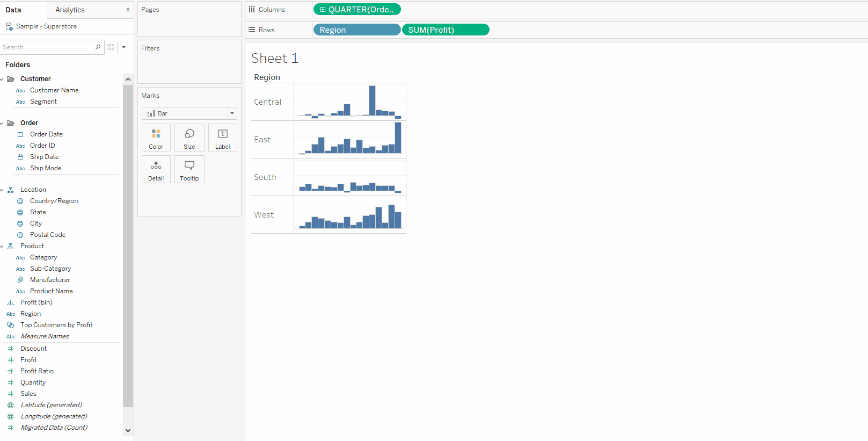Expand the QUARTER(Order Date) pill plus sign
Screen dimensions: 868x441
(x=323, y=10)
